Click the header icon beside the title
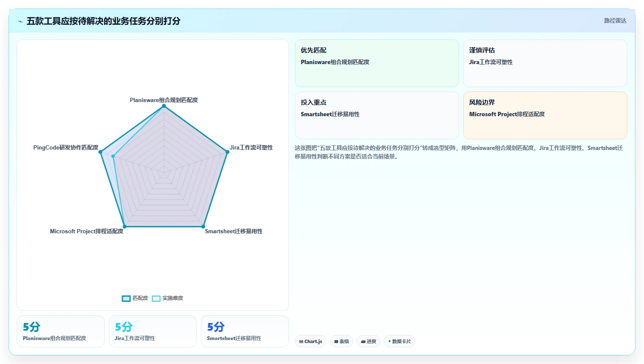The image size is (644, 364). (x=20, y=21)
